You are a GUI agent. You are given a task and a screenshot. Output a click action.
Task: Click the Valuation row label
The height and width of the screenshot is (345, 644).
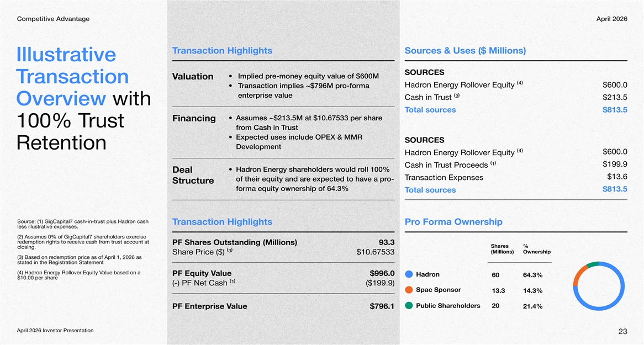coord(193,77)
